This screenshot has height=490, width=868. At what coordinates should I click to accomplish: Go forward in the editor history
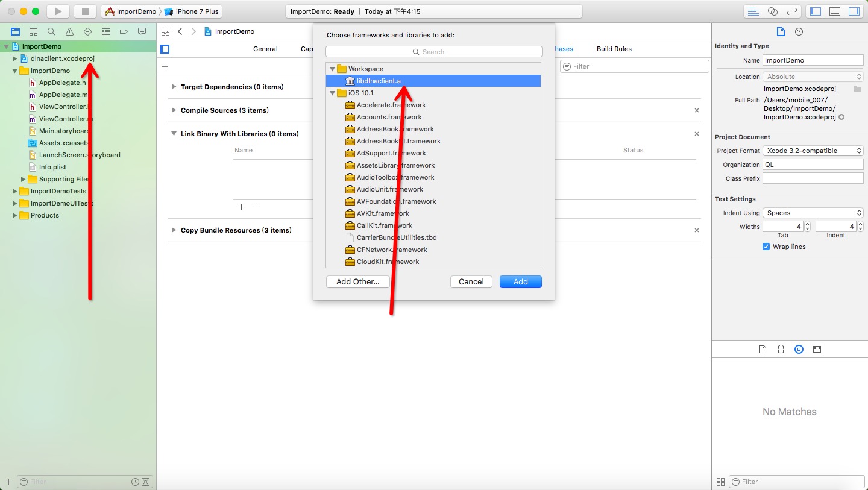[193, 31]
